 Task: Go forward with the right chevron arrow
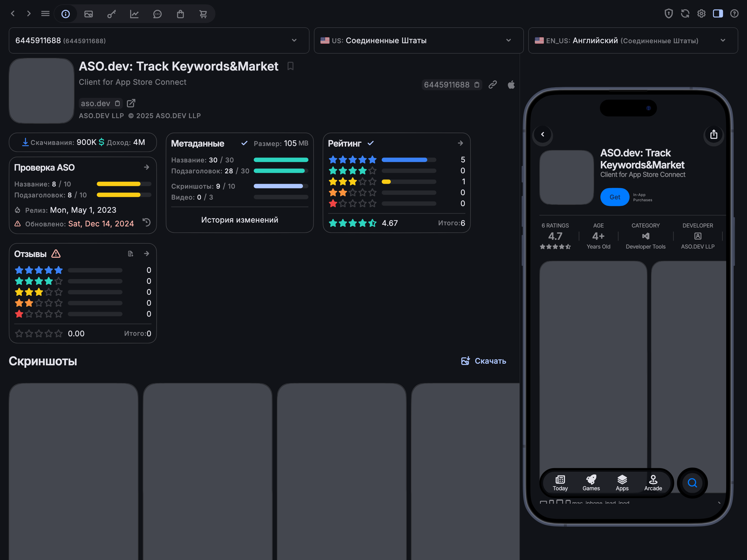pos(29,13)
